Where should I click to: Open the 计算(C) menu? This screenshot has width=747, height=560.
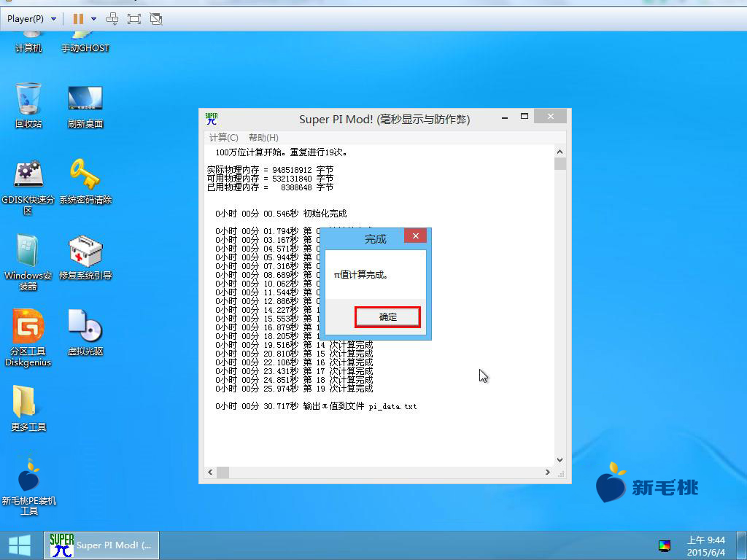pos(223,138)
